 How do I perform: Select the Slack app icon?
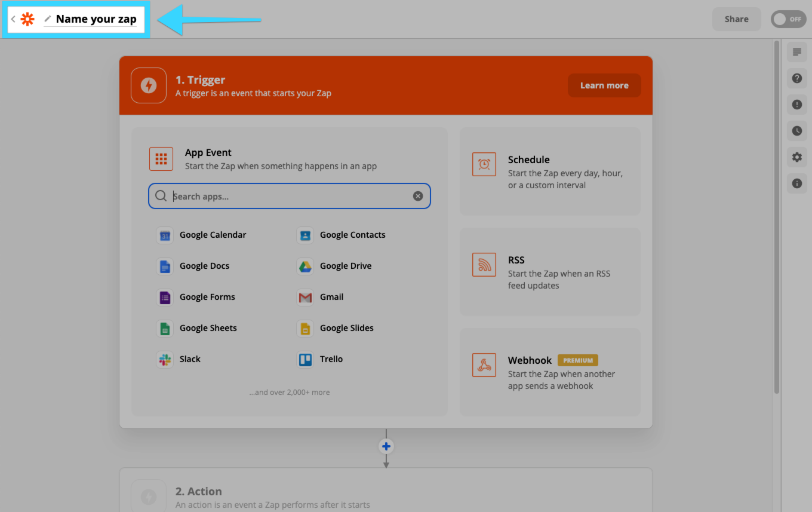(164, 360)
